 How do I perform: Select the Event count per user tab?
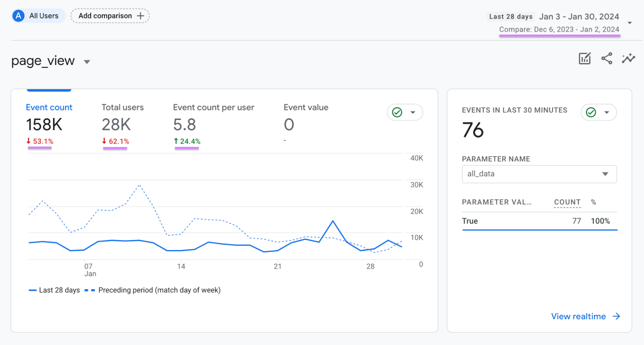[x=213, y=108]
